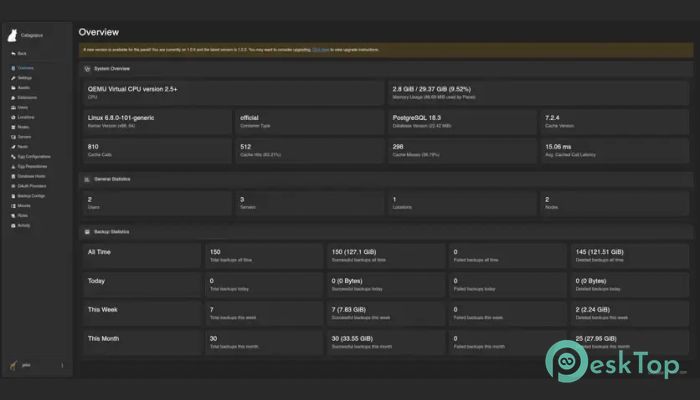Open user options kebab menu in sidebar

point(62,365)
